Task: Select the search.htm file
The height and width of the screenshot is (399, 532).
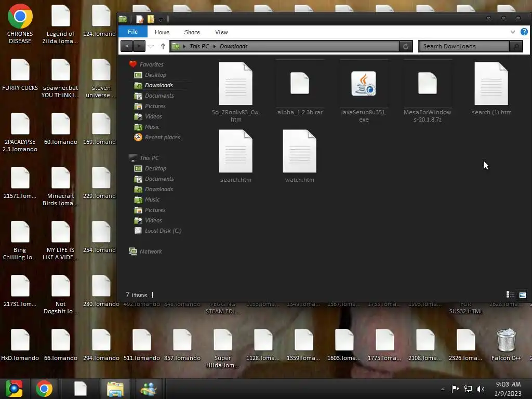Action: pos(236,156)
